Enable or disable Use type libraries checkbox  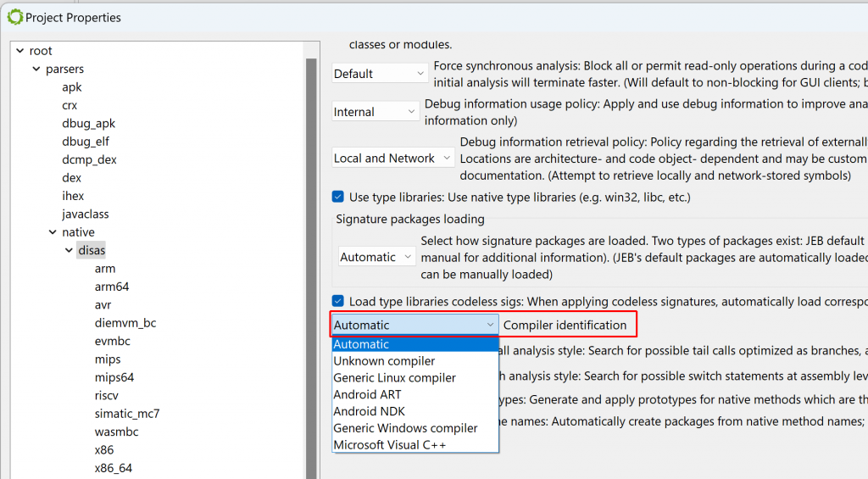pos(338,198)
